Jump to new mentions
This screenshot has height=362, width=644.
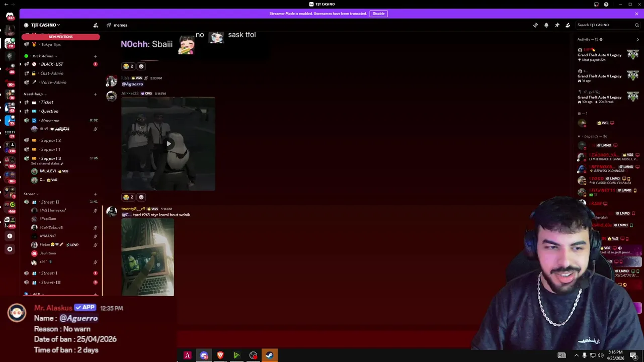pyautogui.click(x=60, y=37)
